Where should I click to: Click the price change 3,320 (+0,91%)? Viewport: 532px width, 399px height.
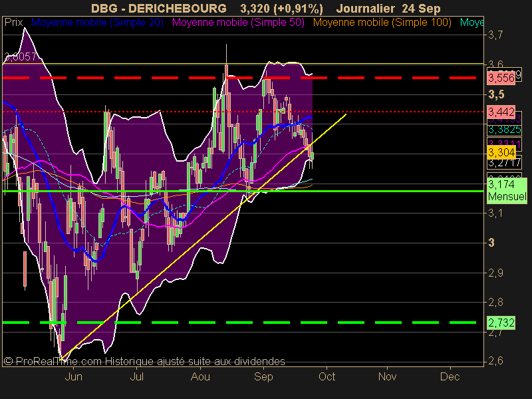pos(281,8)
